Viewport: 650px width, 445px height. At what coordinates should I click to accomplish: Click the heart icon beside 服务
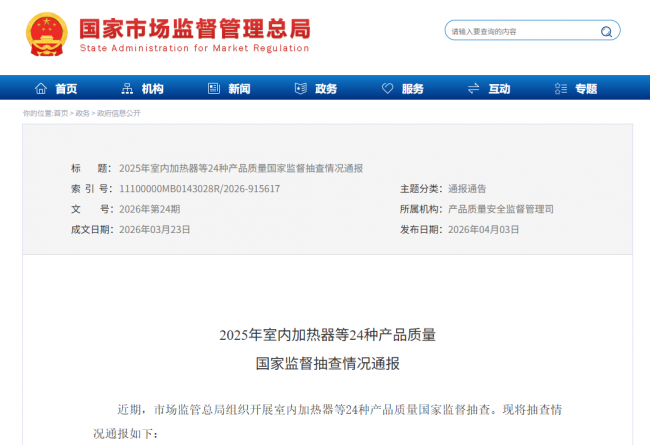coord(387,88)
